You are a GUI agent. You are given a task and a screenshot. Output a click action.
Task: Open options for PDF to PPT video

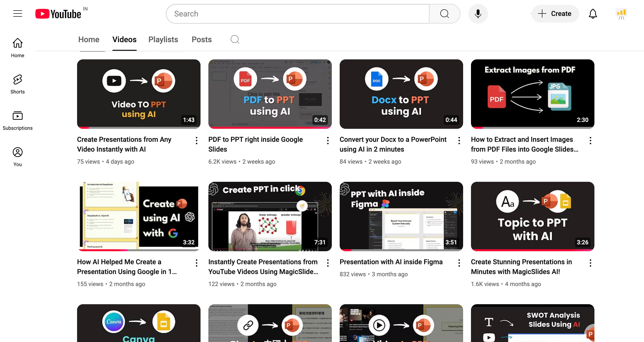pyautogui.click(x=327, y=141)
